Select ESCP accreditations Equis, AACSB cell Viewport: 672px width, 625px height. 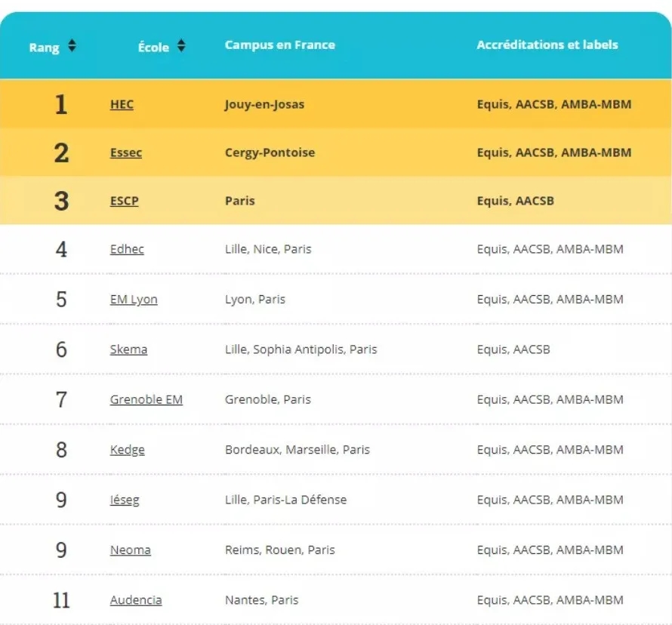point(515,201)
